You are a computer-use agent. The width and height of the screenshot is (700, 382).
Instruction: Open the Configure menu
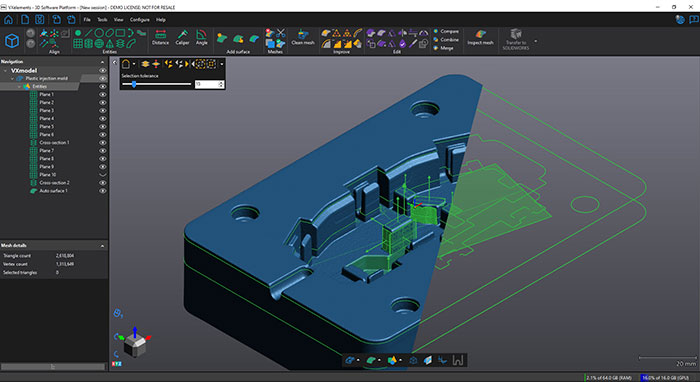(140, 20)
